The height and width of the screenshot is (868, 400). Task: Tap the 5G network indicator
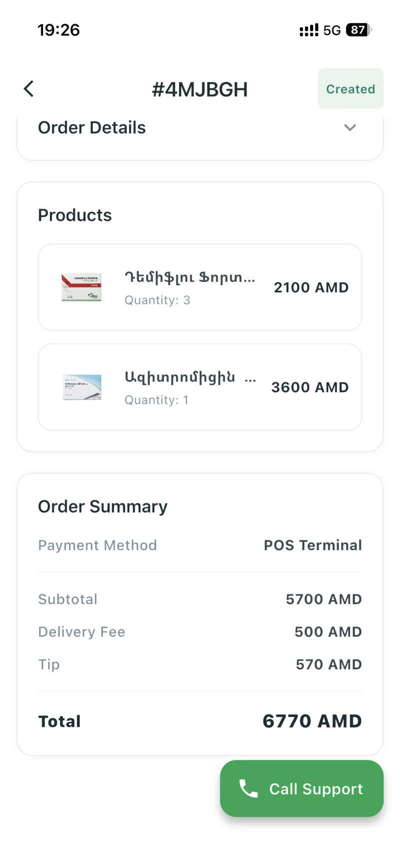click(332, 31)
